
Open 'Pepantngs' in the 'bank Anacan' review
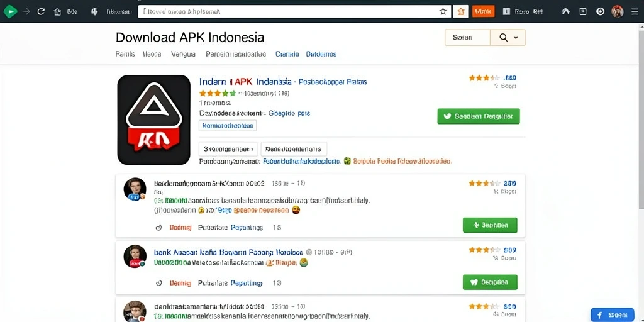click(x=247, y=283)
